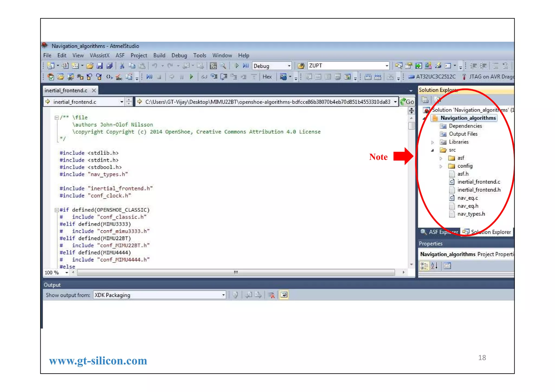Click the Properties panel Alphabetical sort icon
The width and height of the screenshot is (555, 392).
tap(434, 266)
